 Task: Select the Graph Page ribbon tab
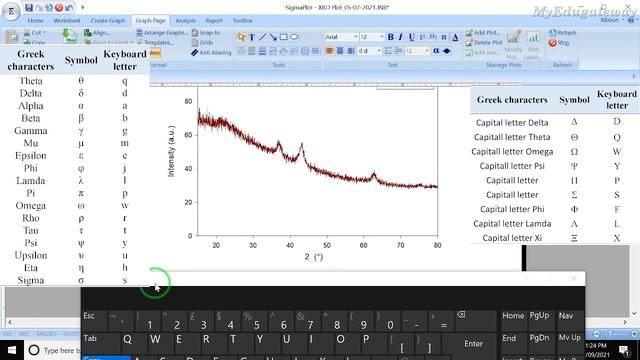coord(150,20)
